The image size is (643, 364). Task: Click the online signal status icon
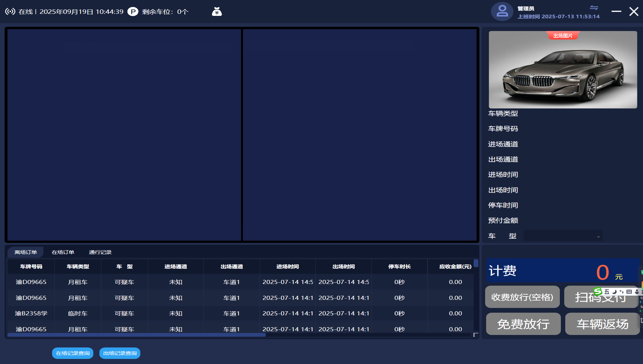[x=10, y=11]
